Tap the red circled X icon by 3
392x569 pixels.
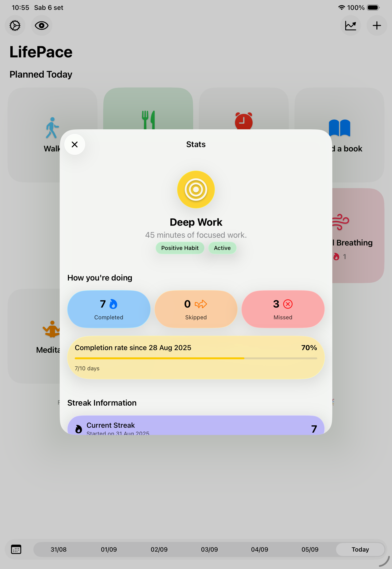point(288,304)
